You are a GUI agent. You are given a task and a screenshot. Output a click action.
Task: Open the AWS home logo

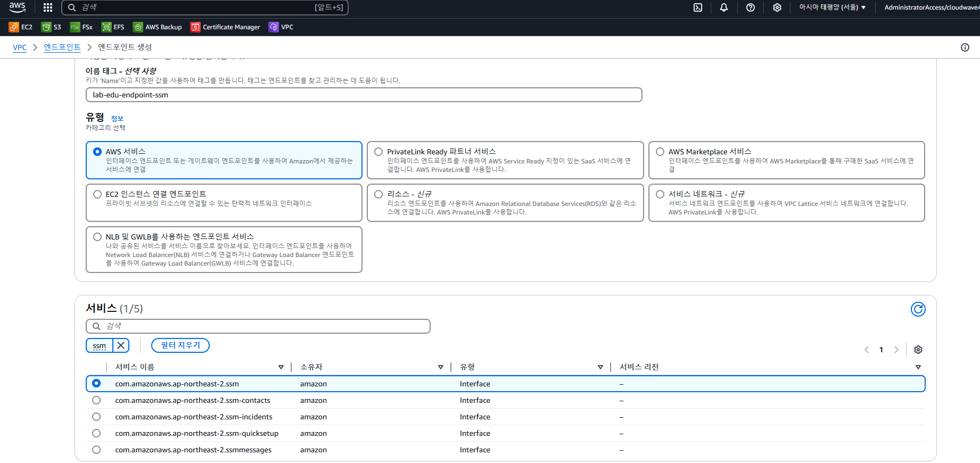pos(17,7)
